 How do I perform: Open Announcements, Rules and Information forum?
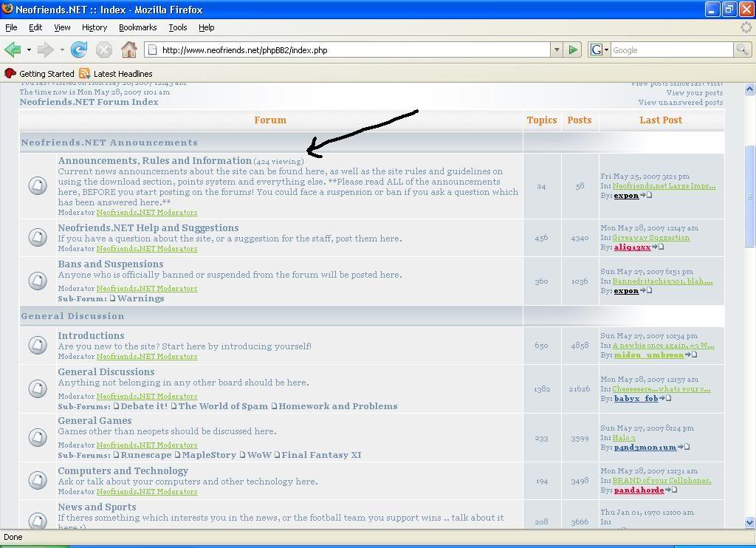click(x=154, y=160)
